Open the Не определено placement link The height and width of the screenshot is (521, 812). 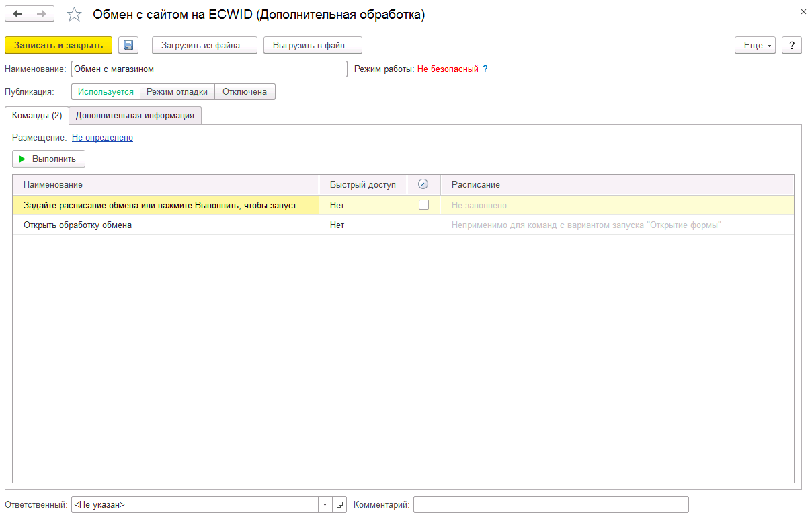[102, 138]
